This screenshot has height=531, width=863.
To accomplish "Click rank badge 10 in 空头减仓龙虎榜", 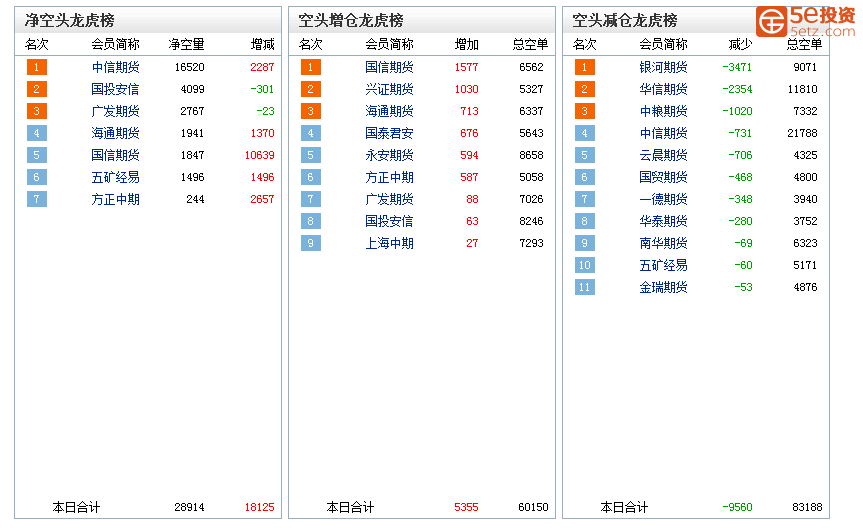I will coord(585,265).
